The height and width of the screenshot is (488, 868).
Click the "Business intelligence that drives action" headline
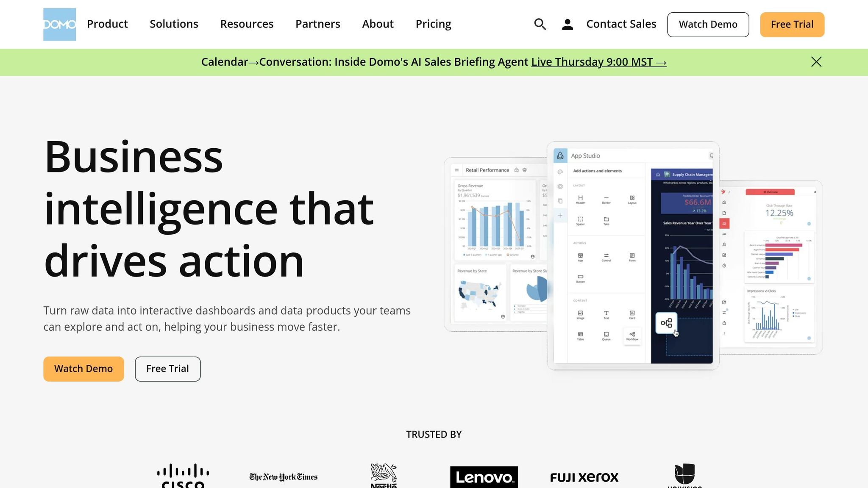click(x=209, y=209)
